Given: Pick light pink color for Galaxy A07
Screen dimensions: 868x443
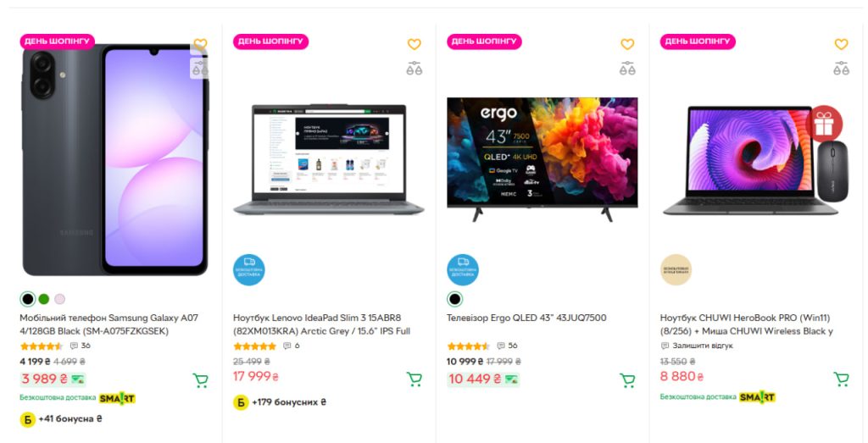Looking at the screenshot, I should click(60, 299).
